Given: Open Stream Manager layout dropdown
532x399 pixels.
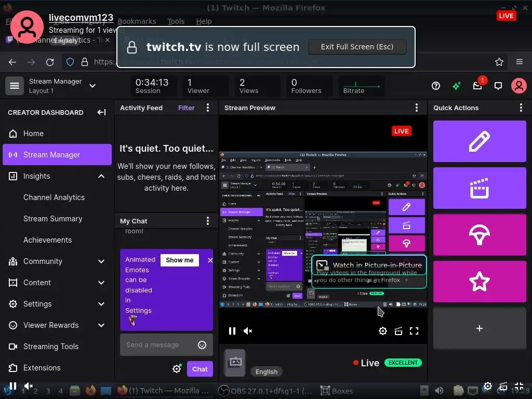Looking at the screenshot, I should [92, 86].
